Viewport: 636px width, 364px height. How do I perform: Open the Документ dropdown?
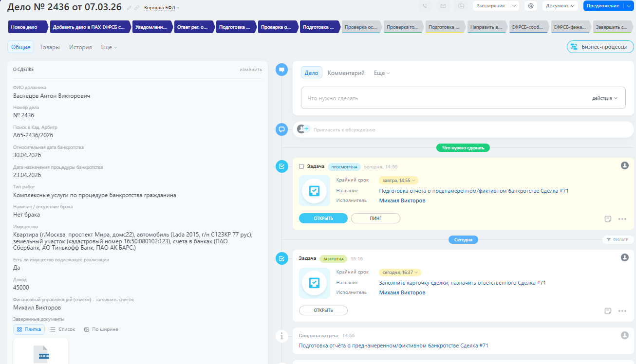click(560, 6)
